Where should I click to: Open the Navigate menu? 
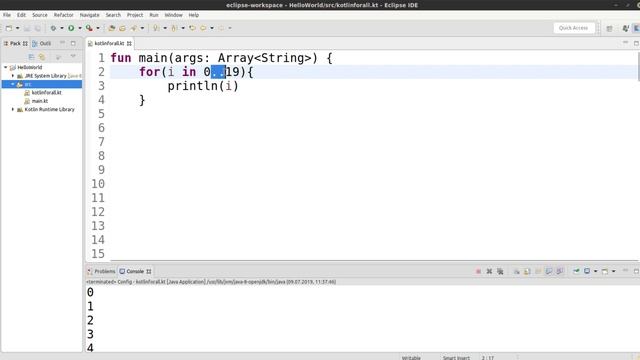[x=89, y=15]
